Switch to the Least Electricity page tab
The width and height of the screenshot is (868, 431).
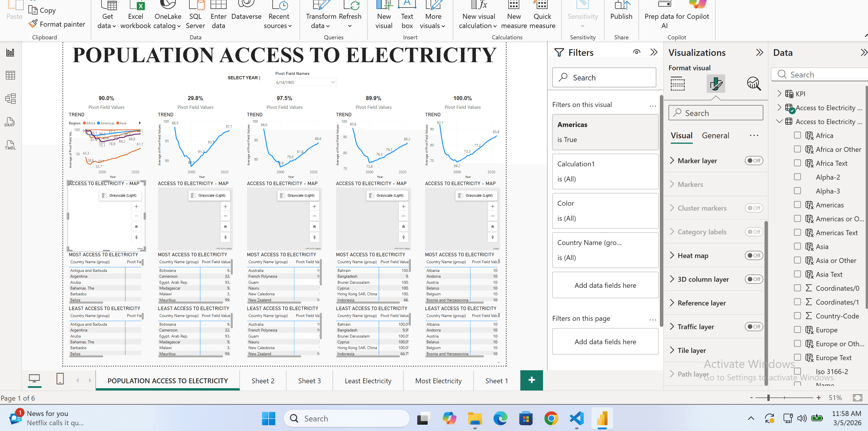click(367, 381)
